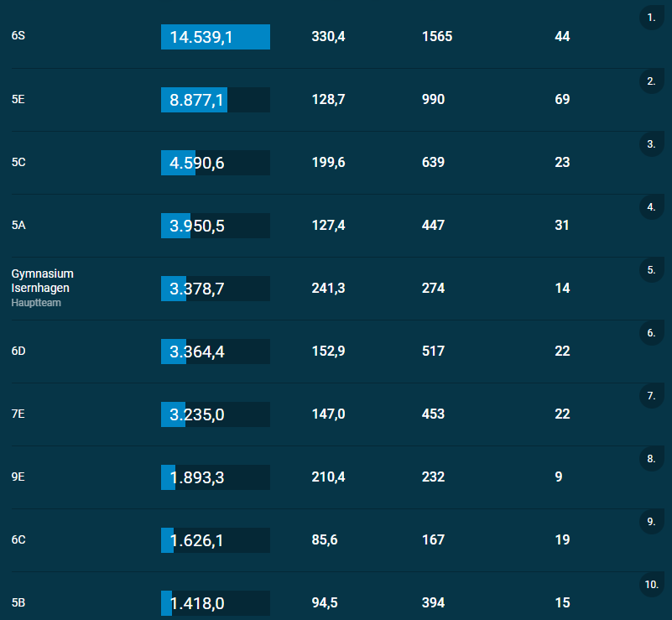Click the rank badge 10.
Viewport: 672px width, 620px height.
pos(652,585)
